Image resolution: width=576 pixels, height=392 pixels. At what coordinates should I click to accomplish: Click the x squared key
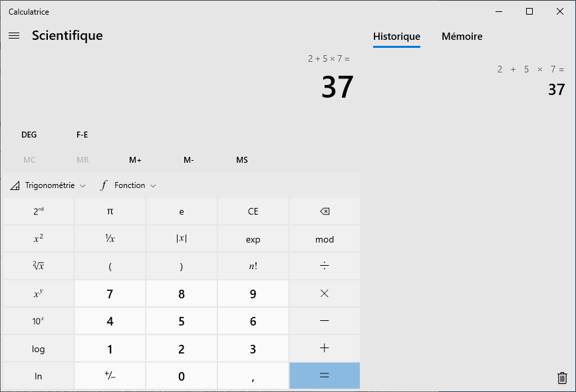tap(39, 239)
